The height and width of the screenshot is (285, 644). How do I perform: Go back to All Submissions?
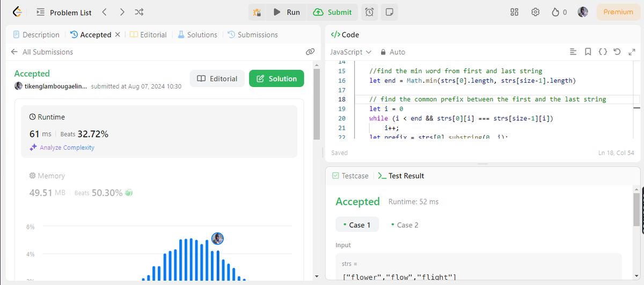pos(42,52)
